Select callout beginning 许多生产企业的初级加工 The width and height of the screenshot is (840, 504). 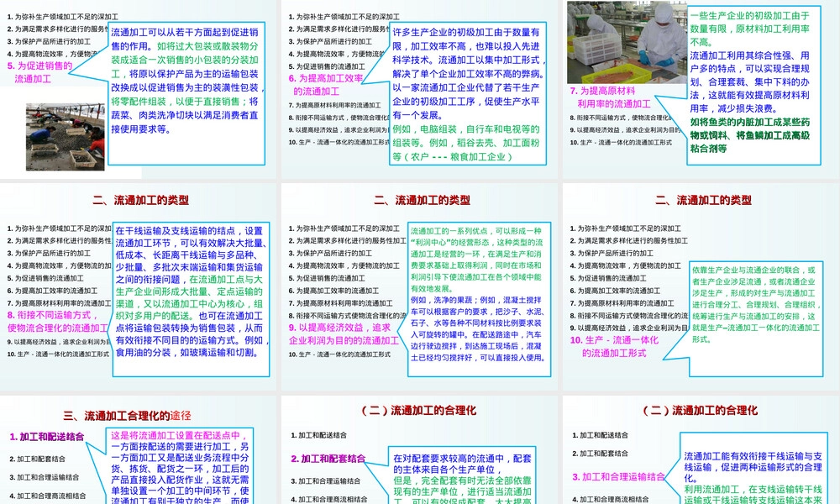pos(468,93)
